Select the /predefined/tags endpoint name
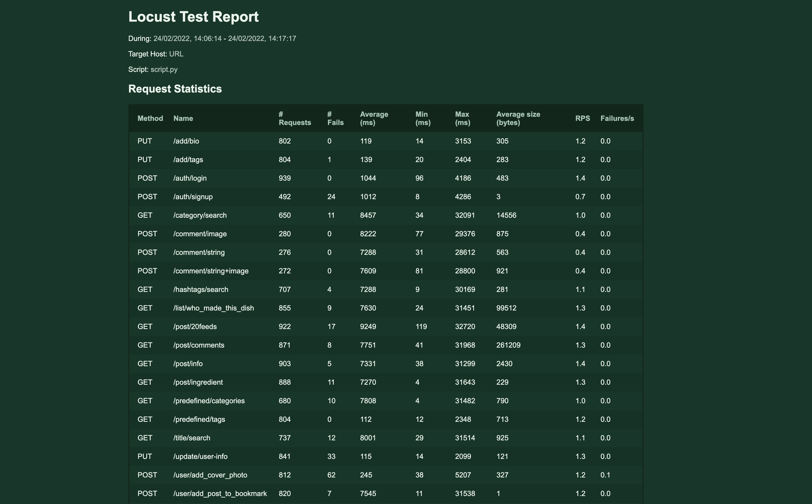Image resolution: width=812 pixels, height=504 pixels. 199,419
